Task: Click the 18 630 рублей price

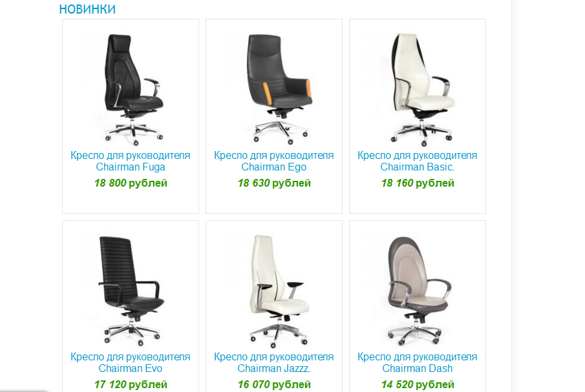Action: 274,183
